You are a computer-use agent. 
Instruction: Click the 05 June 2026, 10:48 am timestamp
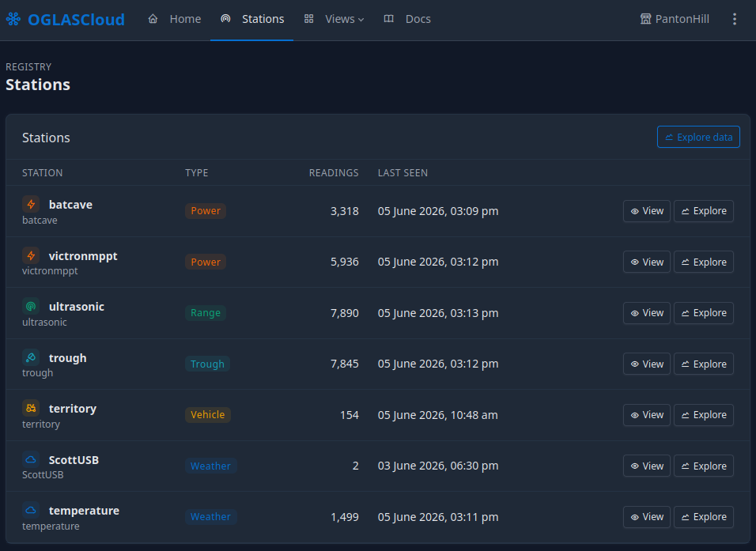[x=438, y=415]
